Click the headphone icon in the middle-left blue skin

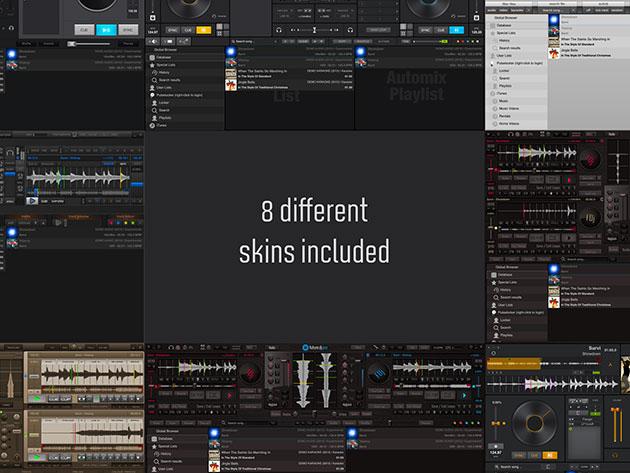point(10,153)
